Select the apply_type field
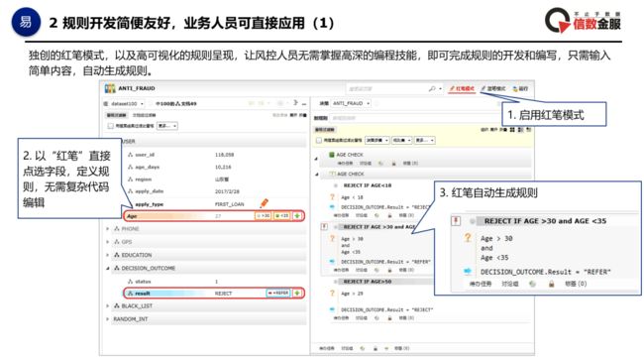Screen dimensions: 644x361 coord(149,204)
